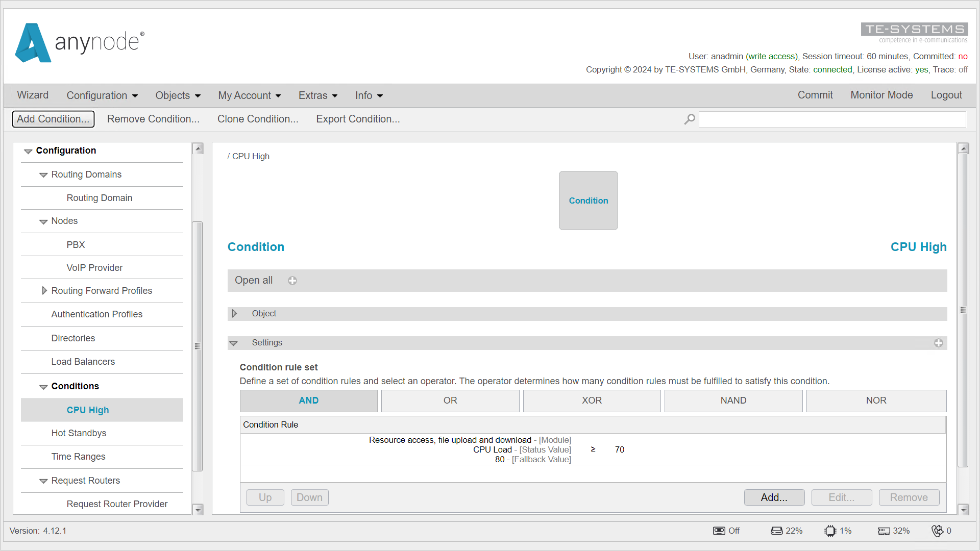Click the trace status tape icon showing Off
This screenshot has height=551, width=980.
719,531
